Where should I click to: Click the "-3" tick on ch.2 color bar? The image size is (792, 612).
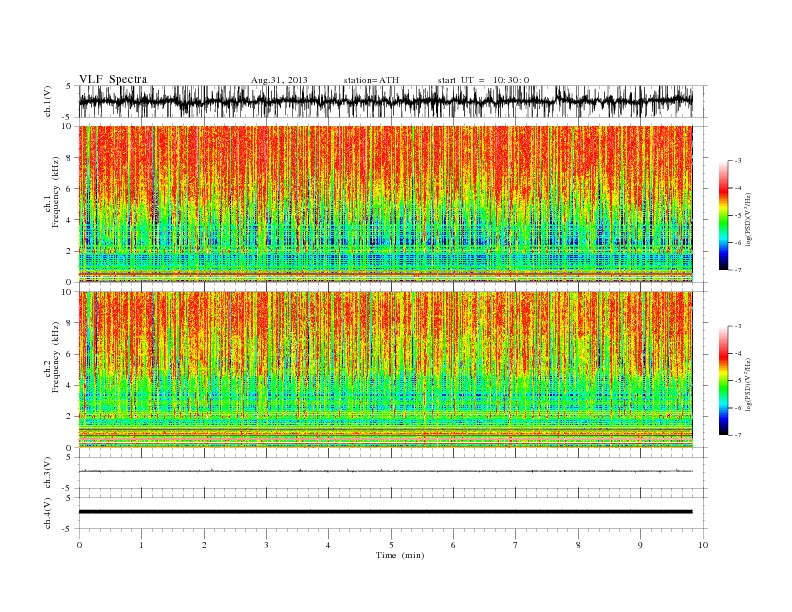pyautogui.click(x=738, y=326)
